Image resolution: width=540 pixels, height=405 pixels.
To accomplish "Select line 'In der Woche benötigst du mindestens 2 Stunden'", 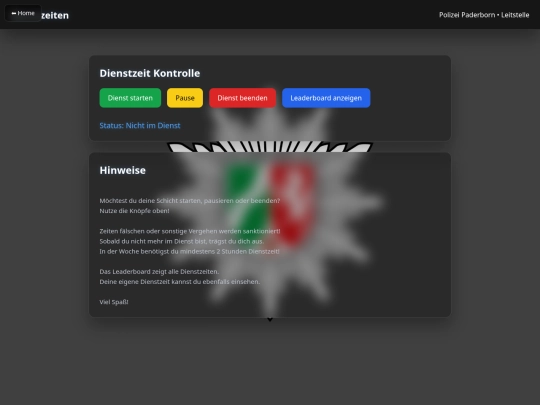I will tap(189, 251).
